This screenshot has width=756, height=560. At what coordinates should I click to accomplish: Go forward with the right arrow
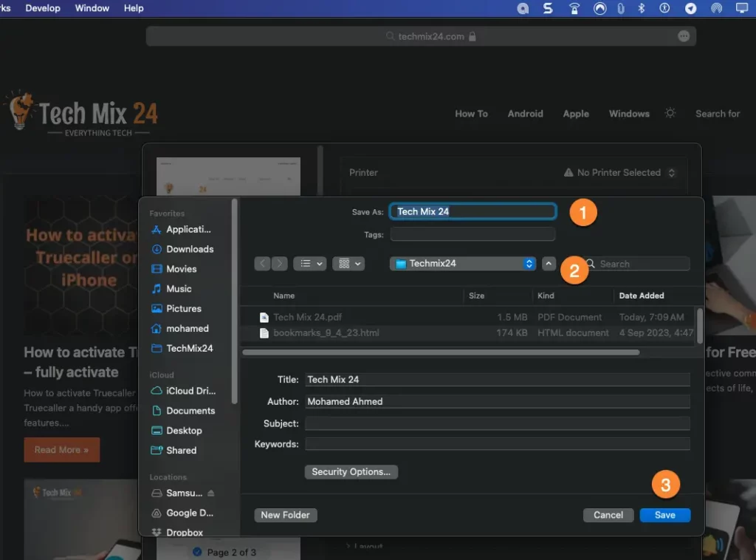tap(279, 263)
